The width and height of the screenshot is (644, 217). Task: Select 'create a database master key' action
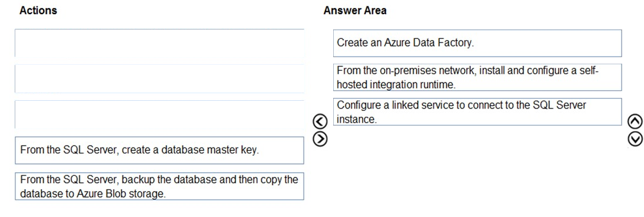[160, 150]
